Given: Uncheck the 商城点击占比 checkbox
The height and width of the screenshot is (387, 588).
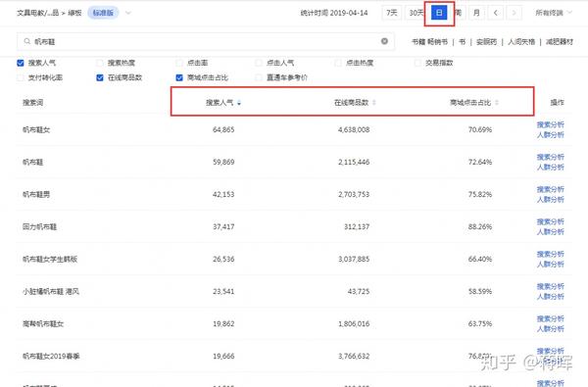Looking at the screenshot, I should tap(179, 77).
